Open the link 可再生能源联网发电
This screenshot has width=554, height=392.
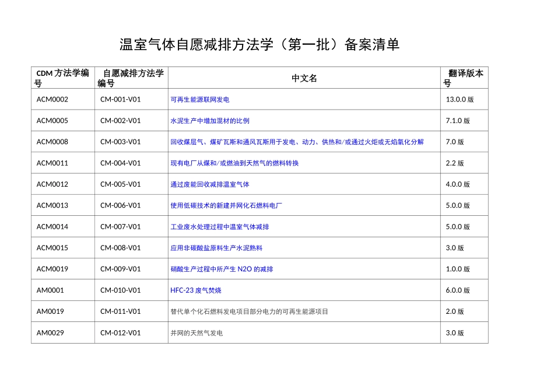pyautogui.click(x=199, y=100)
